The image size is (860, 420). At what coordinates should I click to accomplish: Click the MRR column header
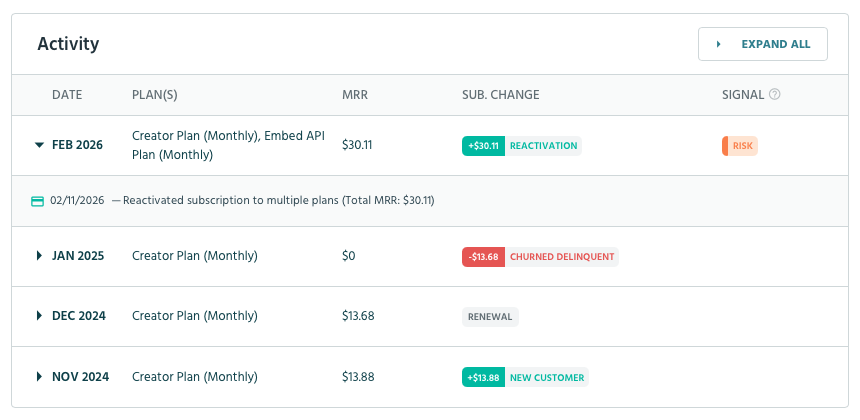coord(355,95)
